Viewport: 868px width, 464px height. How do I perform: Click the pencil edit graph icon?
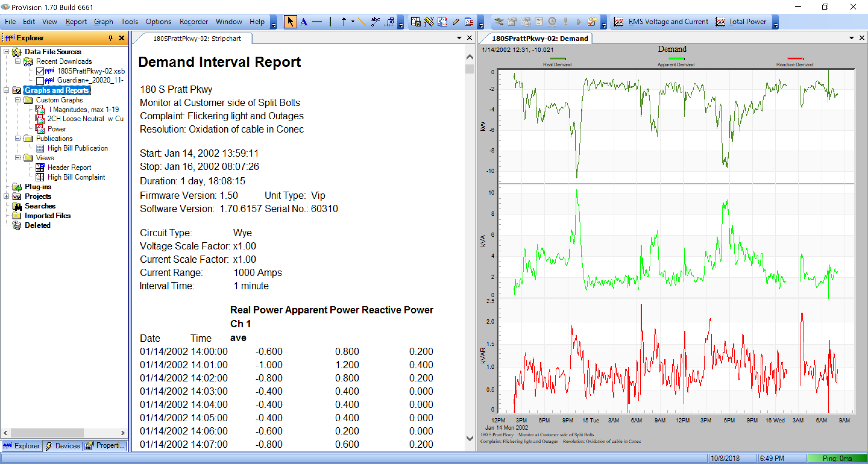click(x=456, y=21)
